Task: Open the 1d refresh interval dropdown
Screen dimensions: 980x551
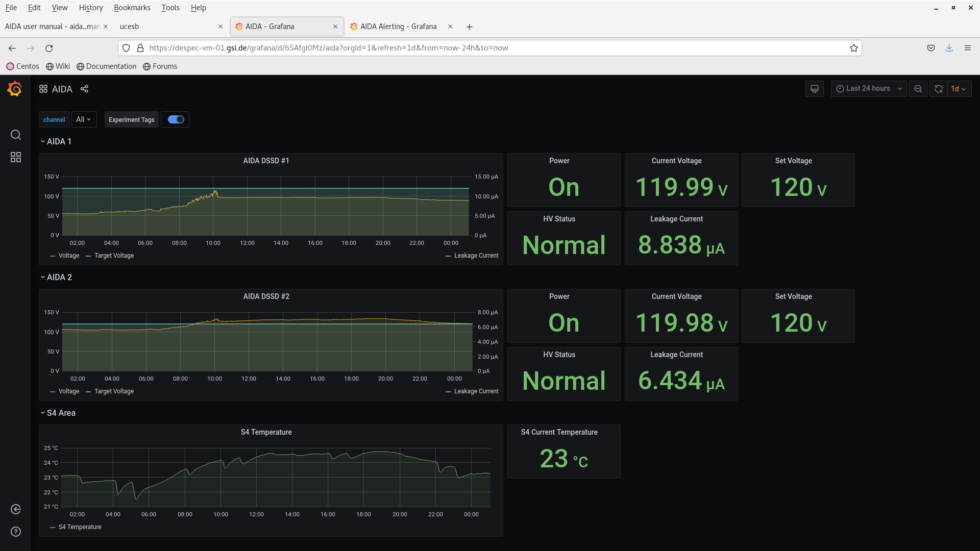Action: coord(959,89)
